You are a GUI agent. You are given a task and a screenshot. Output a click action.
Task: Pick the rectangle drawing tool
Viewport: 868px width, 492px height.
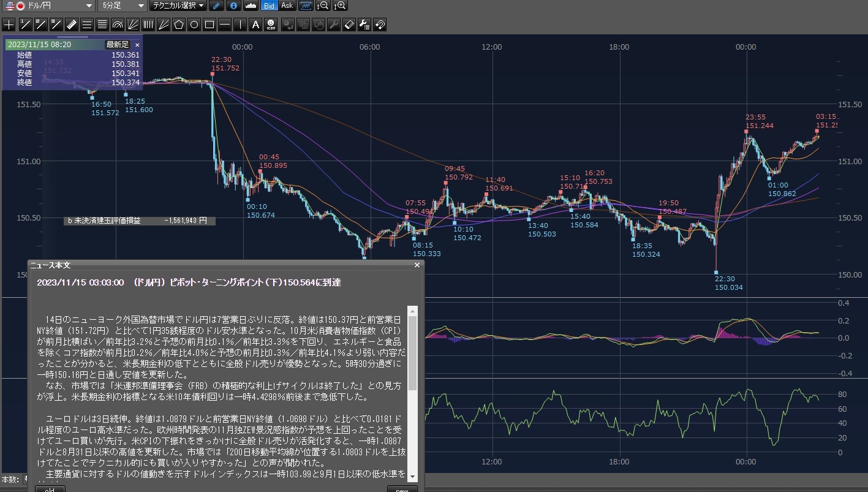point(209,25)
